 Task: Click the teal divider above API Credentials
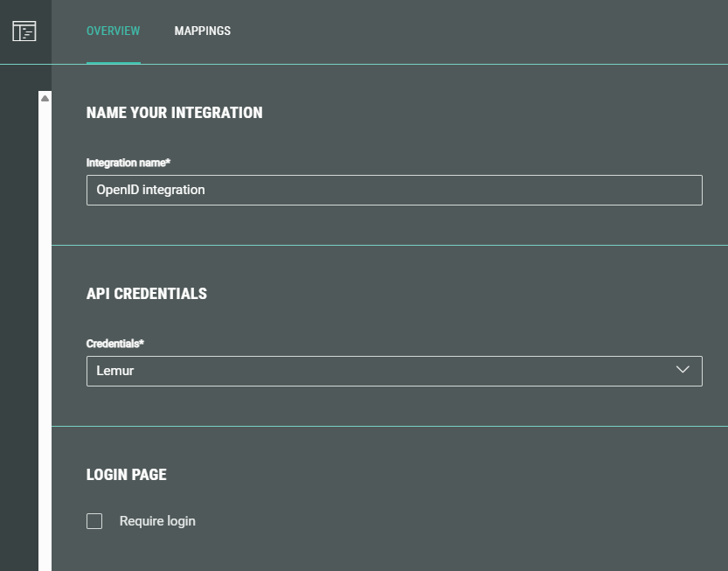point(389,246)
